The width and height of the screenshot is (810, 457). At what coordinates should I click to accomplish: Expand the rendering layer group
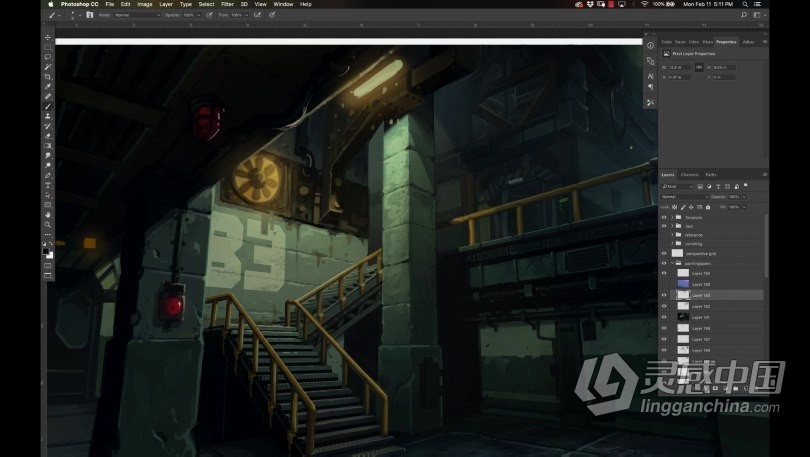coord(672,243)
